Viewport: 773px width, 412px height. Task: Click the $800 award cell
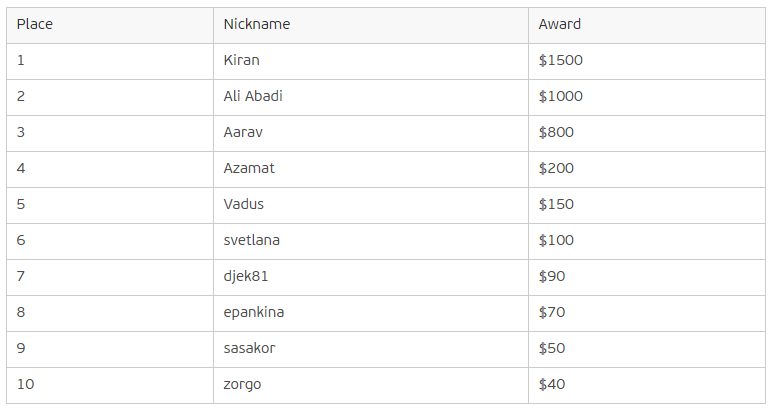(x=647, y=133)
